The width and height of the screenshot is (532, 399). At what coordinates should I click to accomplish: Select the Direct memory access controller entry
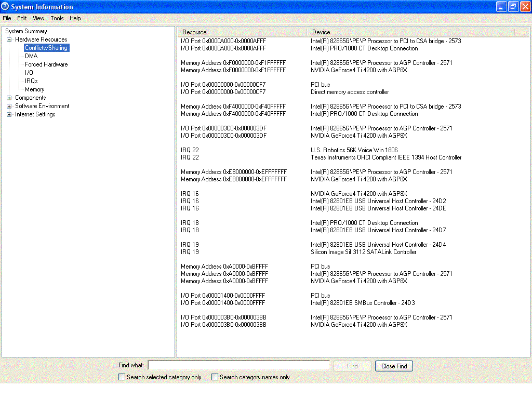(350, 92)
